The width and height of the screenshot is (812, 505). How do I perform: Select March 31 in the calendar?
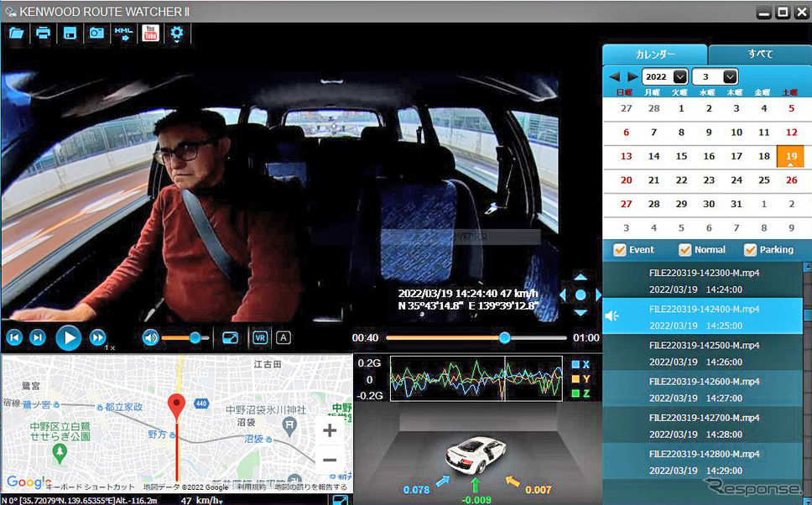737,204
